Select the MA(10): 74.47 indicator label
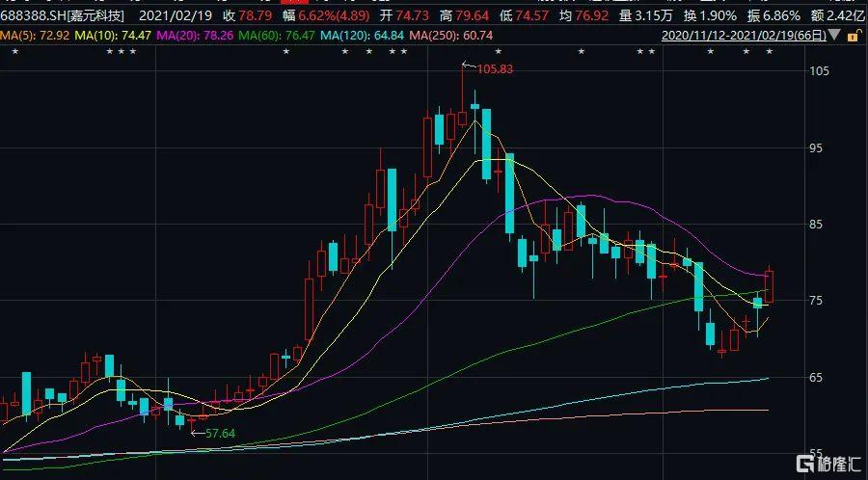 click(114, 36)
